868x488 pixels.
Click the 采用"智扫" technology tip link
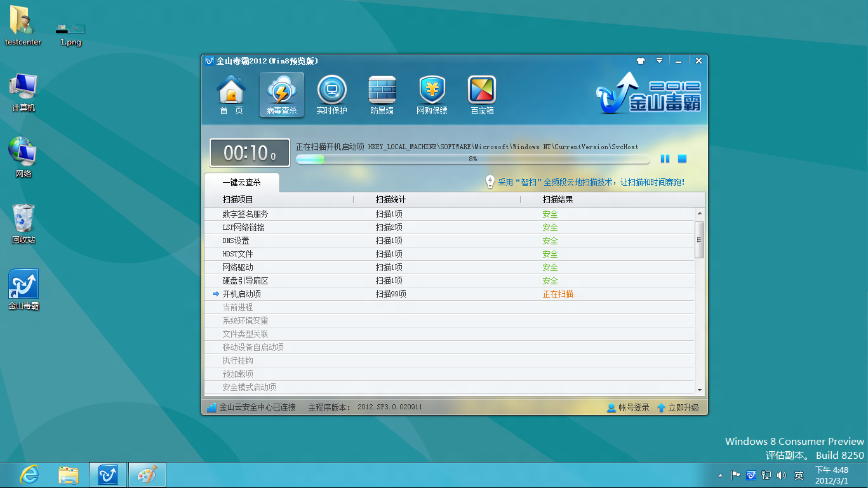click(x=591, y=182)
